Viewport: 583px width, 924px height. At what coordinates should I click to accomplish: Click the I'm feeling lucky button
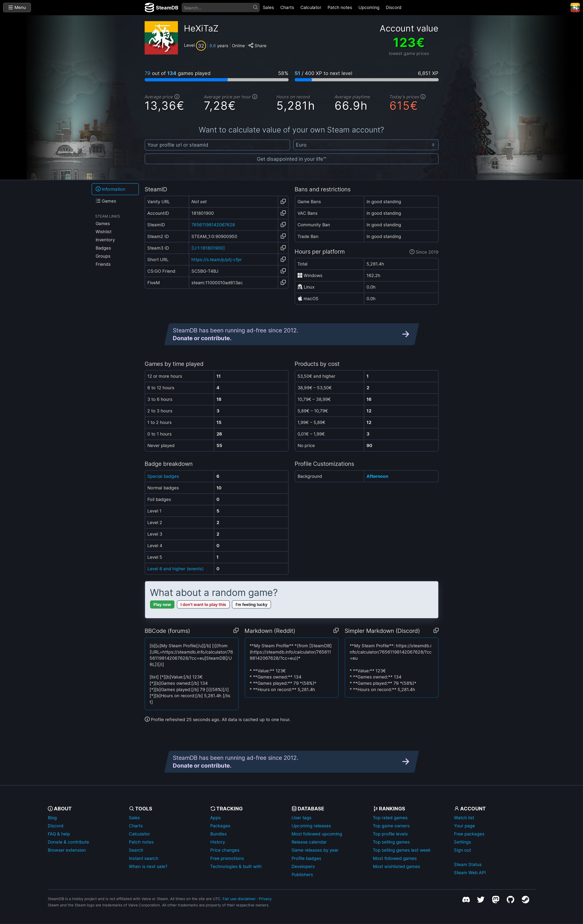(251, 604)
